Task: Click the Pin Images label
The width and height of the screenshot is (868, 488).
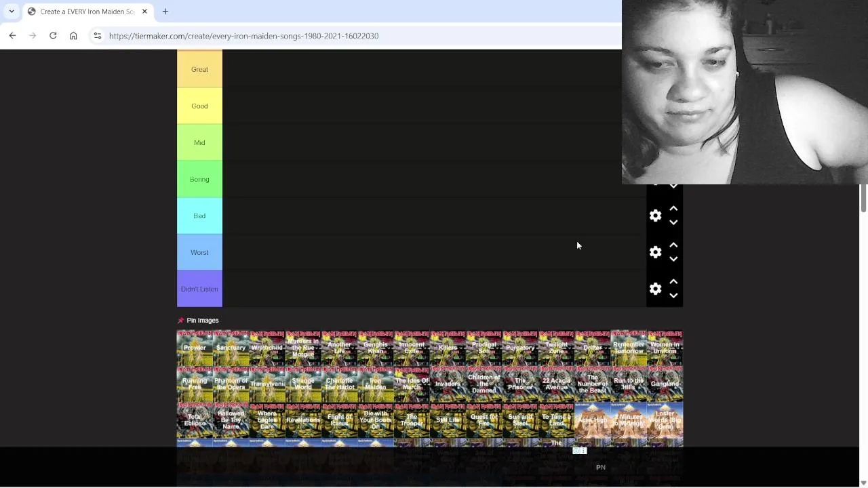Action: pos(203,321)
